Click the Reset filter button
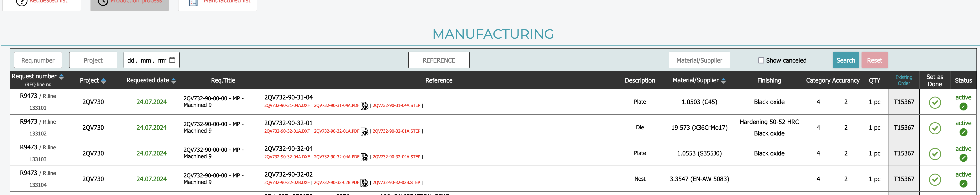Image resolution: width=980 pixels, height=195 pixels. click(x=874, y=60)
